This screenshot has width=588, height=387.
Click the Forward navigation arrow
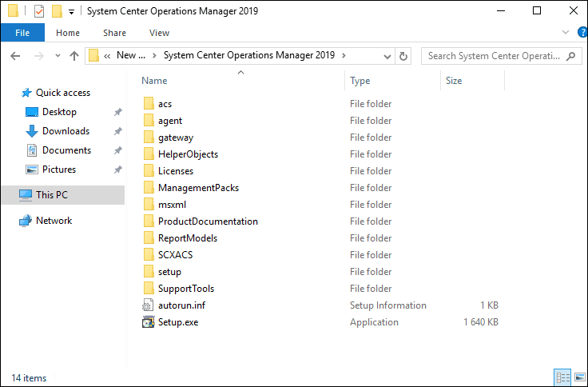tap(38, 56)
